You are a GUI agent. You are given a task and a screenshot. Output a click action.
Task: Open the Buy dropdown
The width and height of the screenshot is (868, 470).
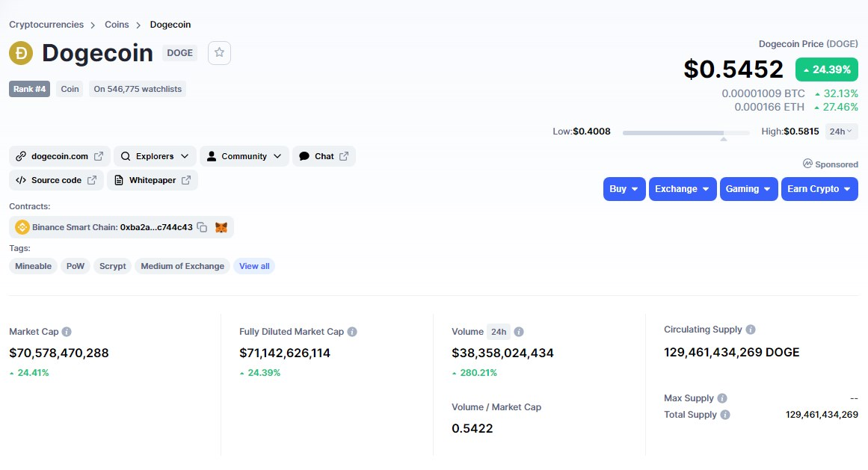click(624, 189)
